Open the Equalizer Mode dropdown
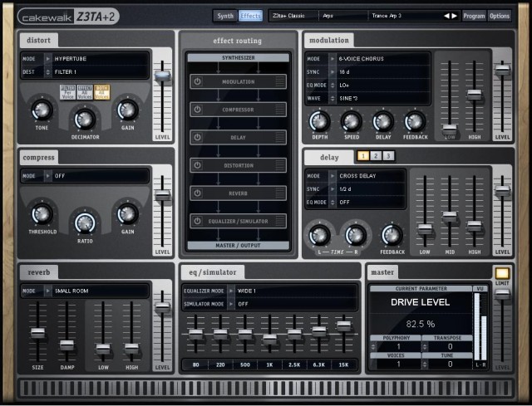 click(x=231, y=291)
